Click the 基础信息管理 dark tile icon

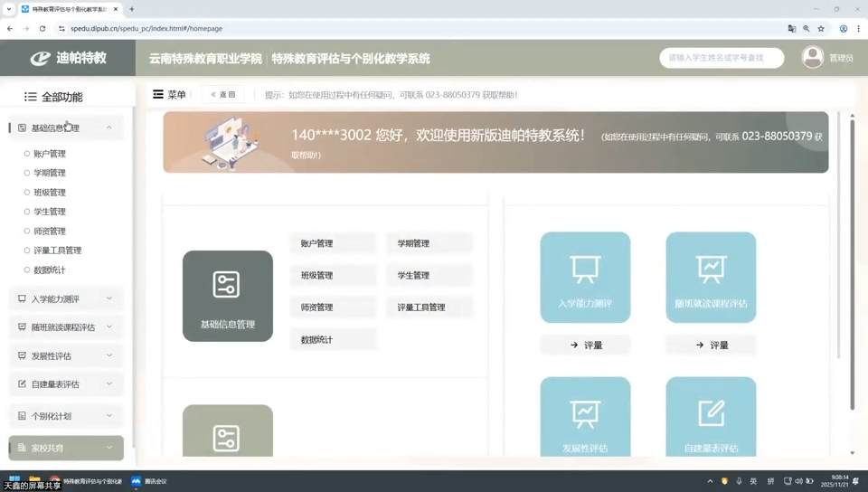tap(227, 285)
